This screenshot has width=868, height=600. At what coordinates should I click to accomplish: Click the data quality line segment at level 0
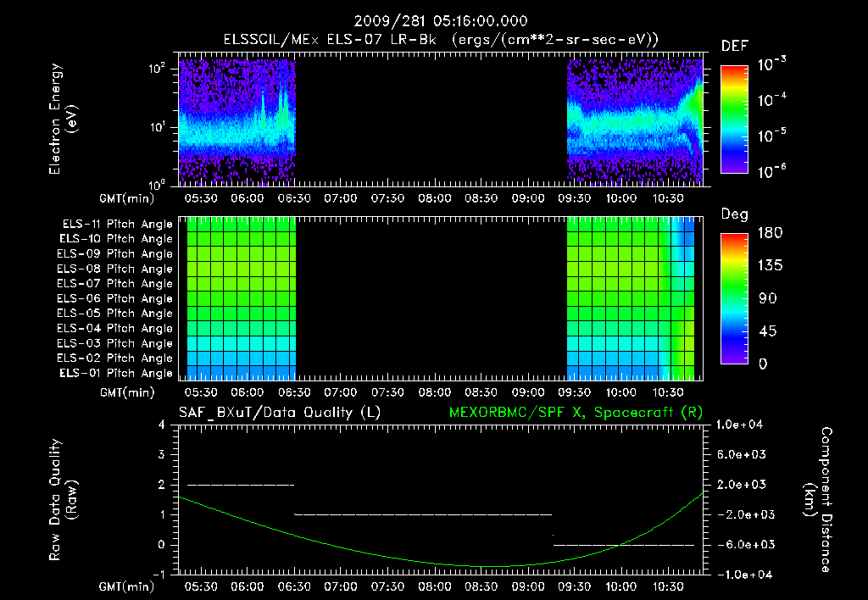pos(624,545)
